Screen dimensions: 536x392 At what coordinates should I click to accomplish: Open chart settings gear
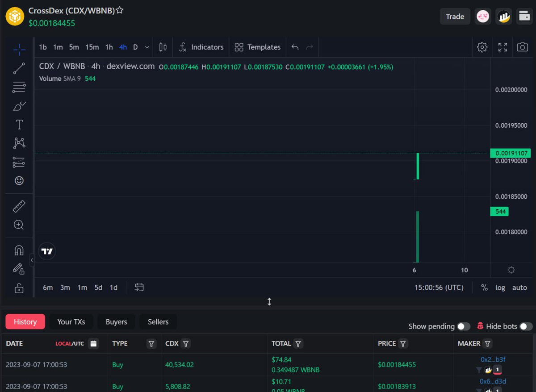click(x=482, y=47)
